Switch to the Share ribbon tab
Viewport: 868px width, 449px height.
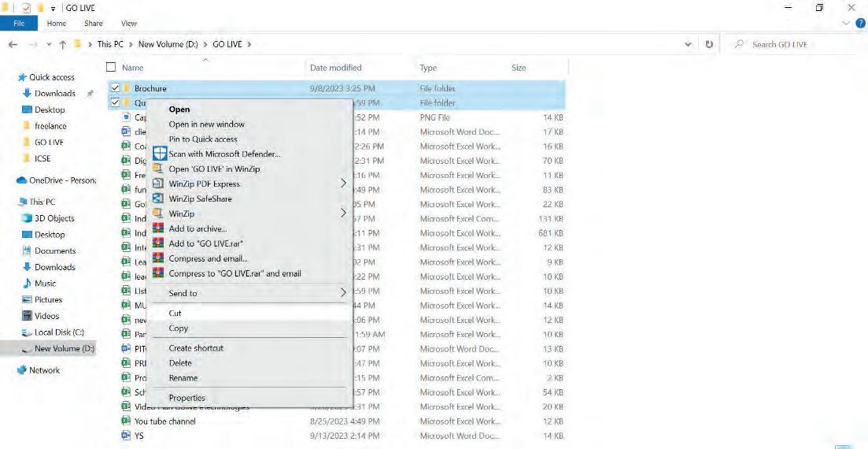(93, 24)
